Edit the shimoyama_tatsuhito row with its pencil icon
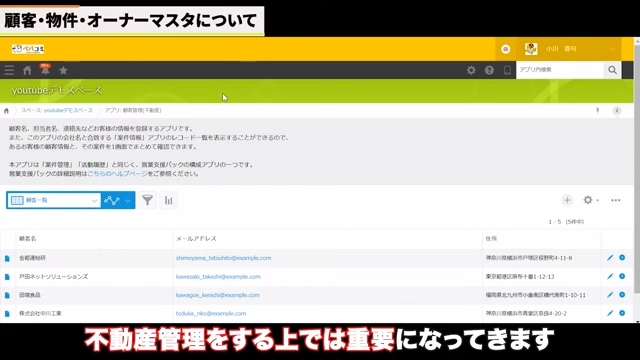The height and width of the screenshot is (360, 640). coord(610,258)
